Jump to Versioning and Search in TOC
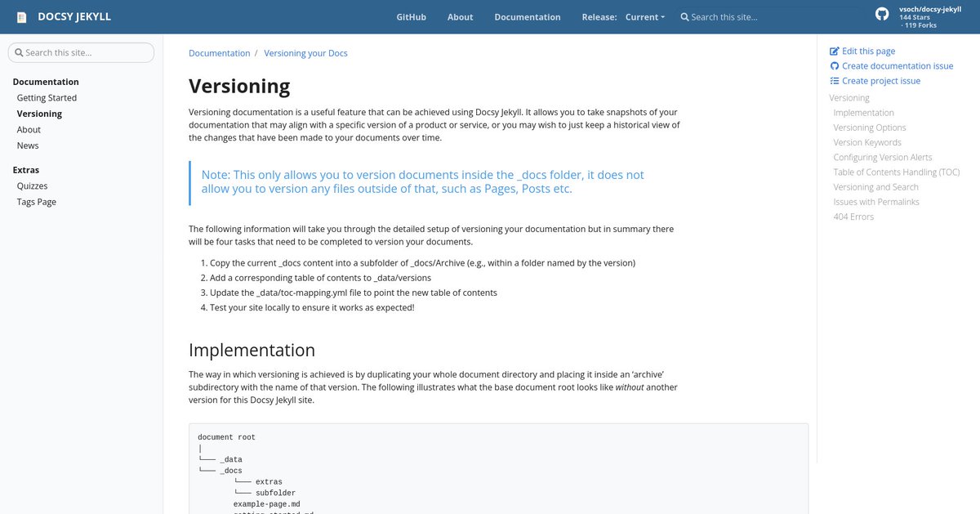The height and width of the screenshot is (514, 980). pyautogui.click(x=875, y=187)
